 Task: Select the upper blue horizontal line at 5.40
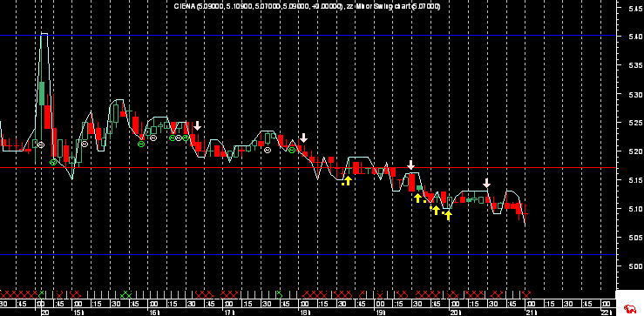click(x=308, y=36)
